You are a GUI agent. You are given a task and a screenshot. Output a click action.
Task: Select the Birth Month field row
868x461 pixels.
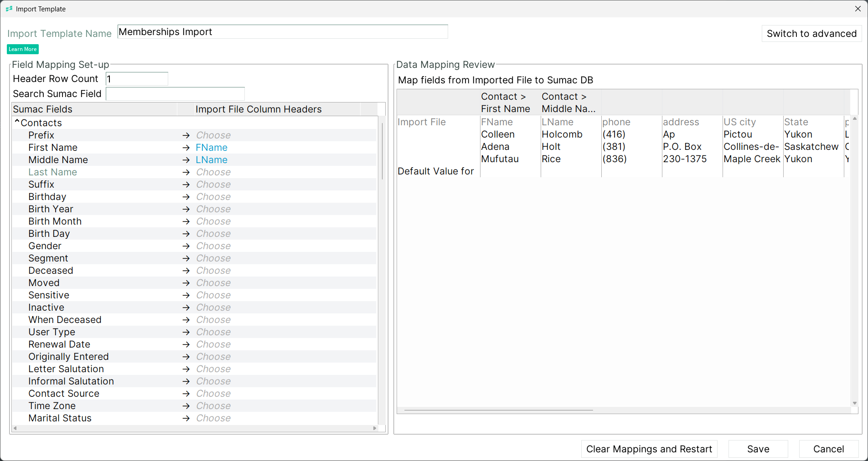[194, 221]
